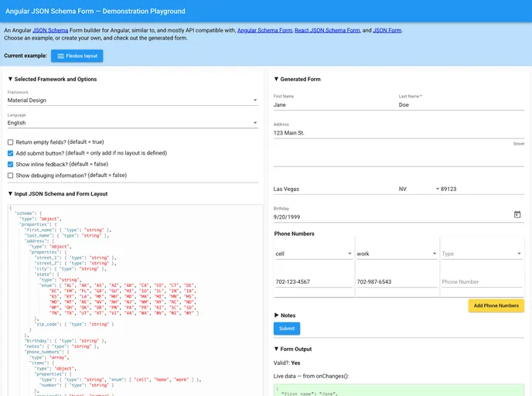This screenshot has height=396, width=532.
Task: Click inside the JSON schema code editor
Action: 135,300
